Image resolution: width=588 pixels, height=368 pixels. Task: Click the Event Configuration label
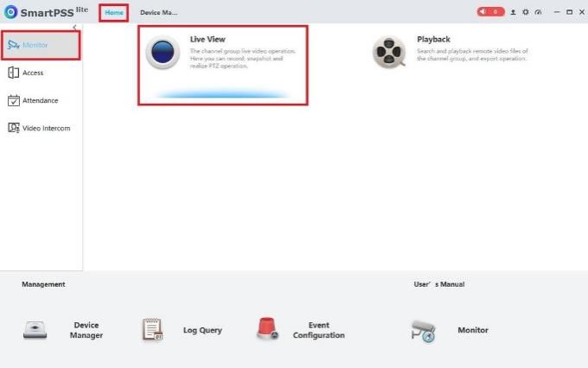319,330
